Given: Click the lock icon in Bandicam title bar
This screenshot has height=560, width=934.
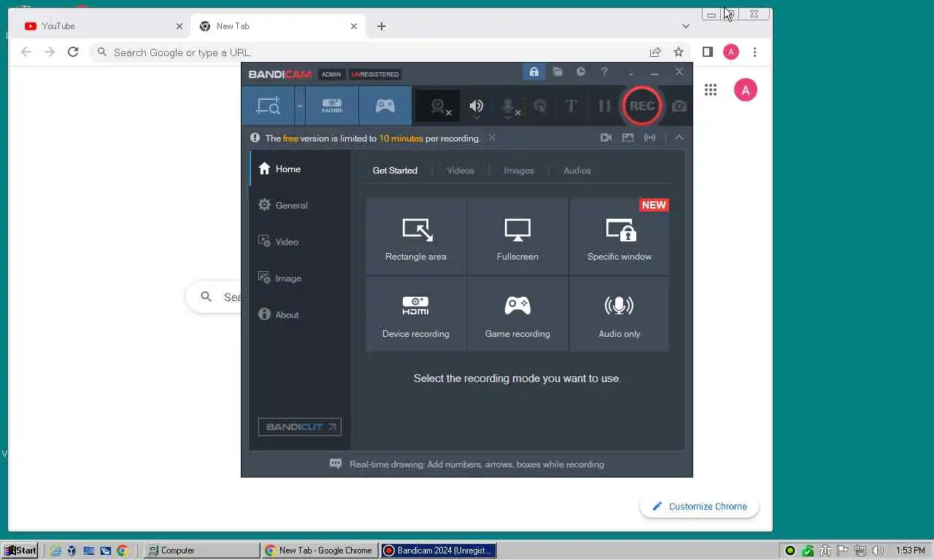Looking at the screenshot, I should pos(534,71).
